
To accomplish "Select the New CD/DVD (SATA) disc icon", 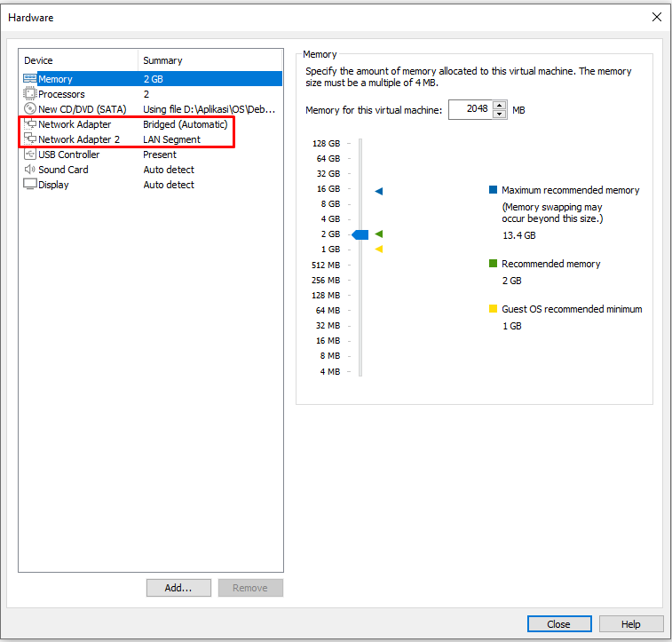I will 29,109.
